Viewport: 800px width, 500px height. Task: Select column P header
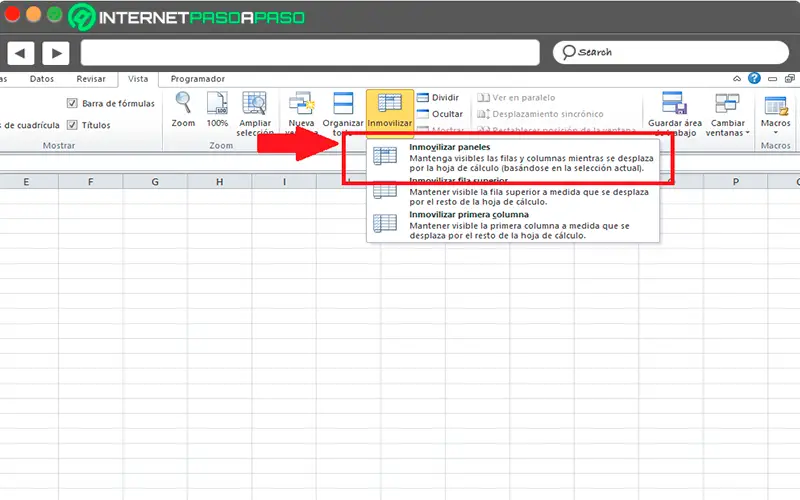735,182
